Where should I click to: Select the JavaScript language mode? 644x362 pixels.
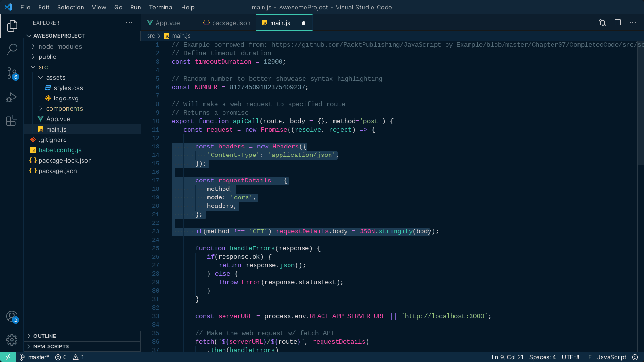(x=612, y=357)
